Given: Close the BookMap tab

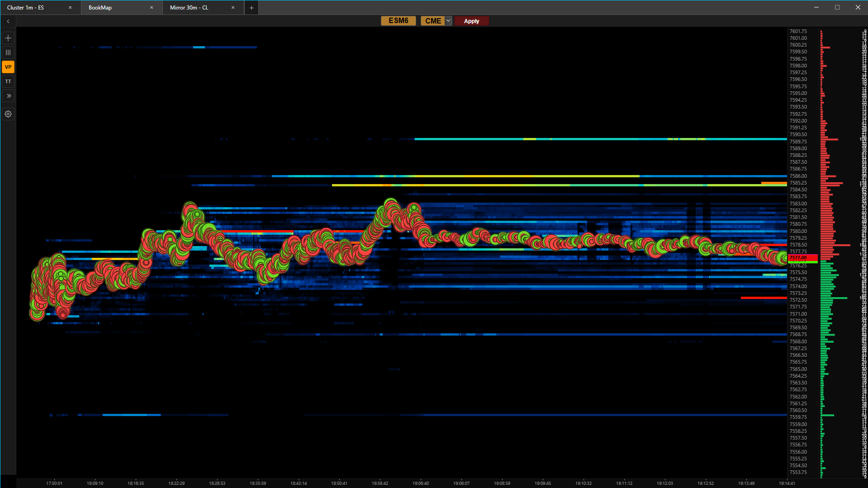Looking at the screenshot, I should point(152,8).
